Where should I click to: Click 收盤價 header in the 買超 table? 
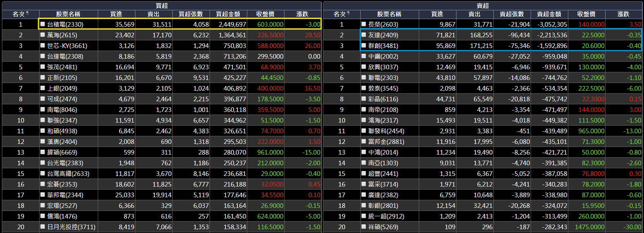click(265, 14)
